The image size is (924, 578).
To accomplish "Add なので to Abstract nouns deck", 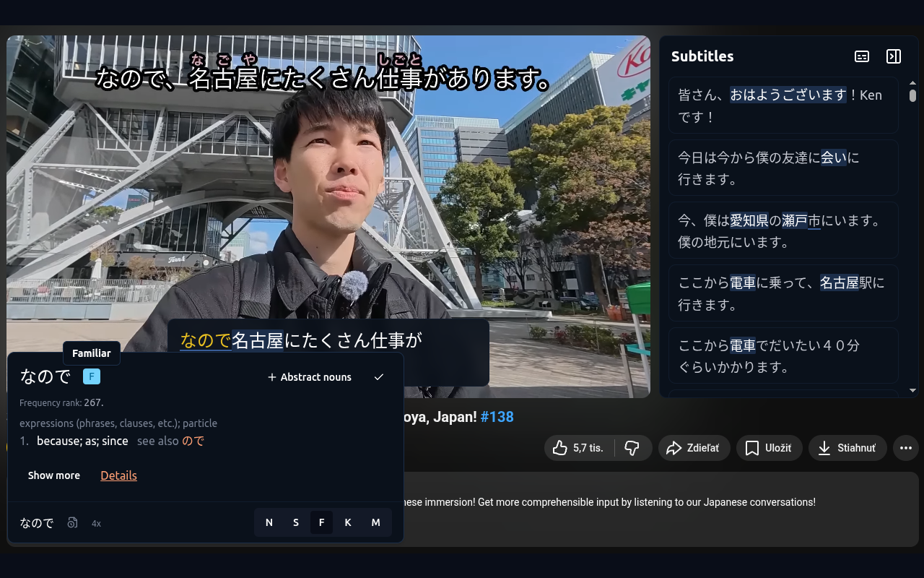I will click(309, 376).
